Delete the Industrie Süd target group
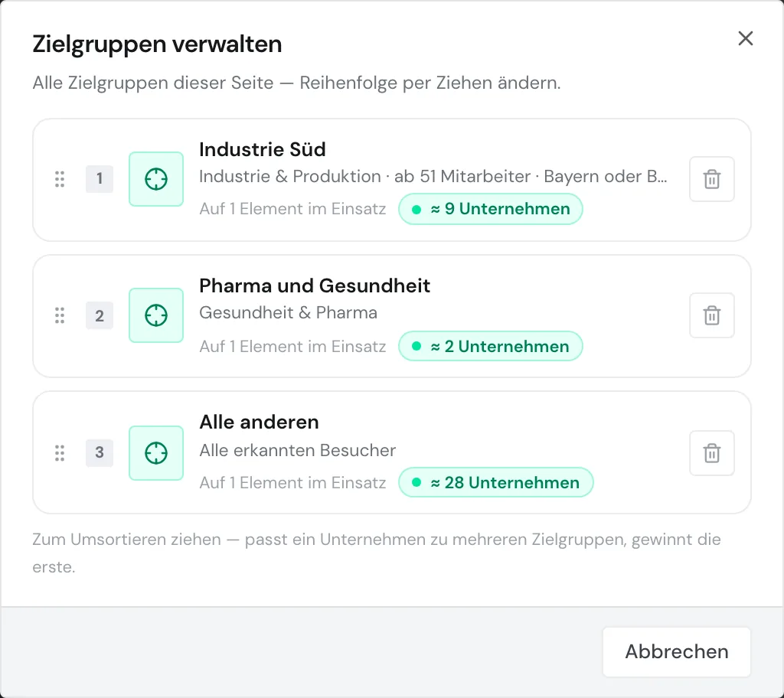The width and height of the screenshot is (784, 698). coord(711,179)
